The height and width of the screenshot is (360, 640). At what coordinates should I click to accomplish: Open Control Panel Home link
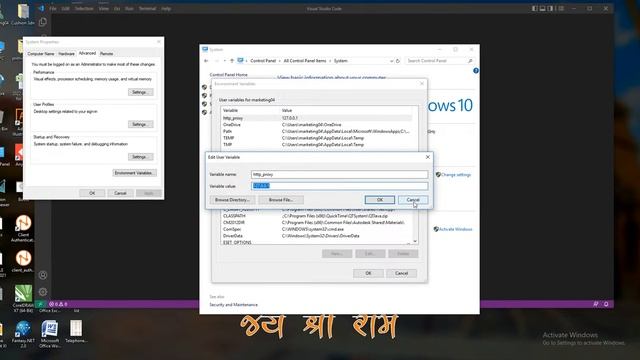(229, 75)
